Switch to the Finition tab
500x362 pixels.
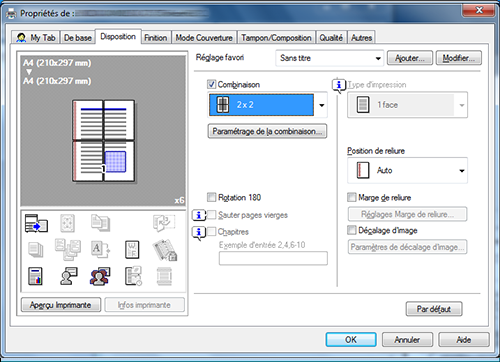(x=155, y=38)
